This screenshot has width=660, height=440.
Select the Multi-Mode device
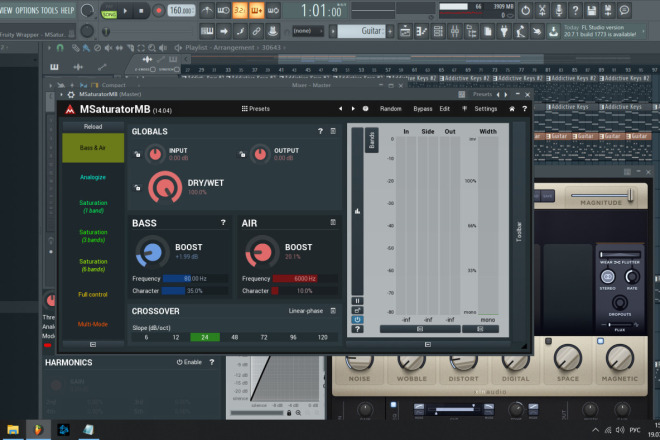point(93,324)
